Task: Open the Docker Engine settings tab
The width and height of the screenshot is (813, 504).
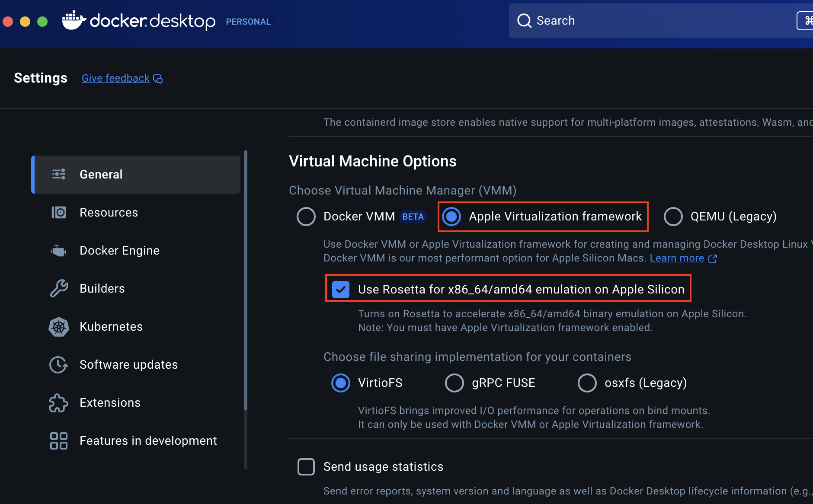Action: [x=136, y=251]
